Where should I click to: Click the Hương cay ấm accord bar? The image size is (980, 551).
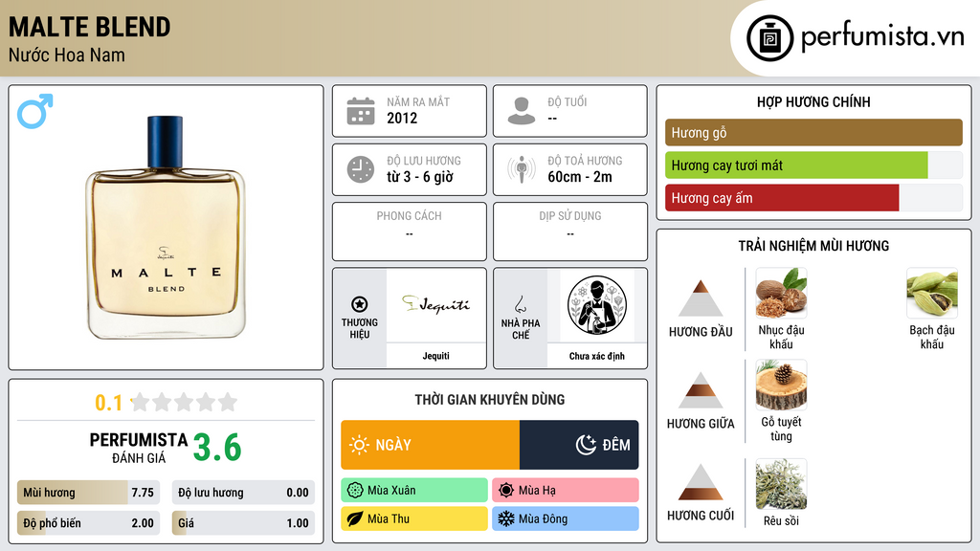pyautogui.click(x=813, y=198)
